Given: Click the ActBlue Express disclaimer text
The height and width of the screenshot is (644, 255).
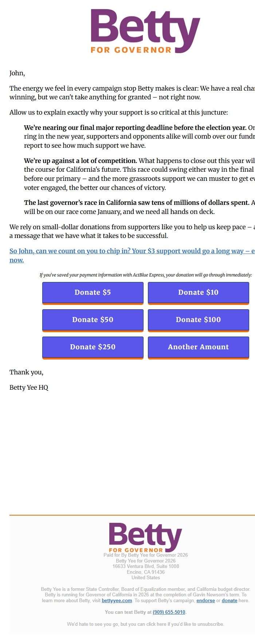Looking at the screenshot, I should 145,275.
